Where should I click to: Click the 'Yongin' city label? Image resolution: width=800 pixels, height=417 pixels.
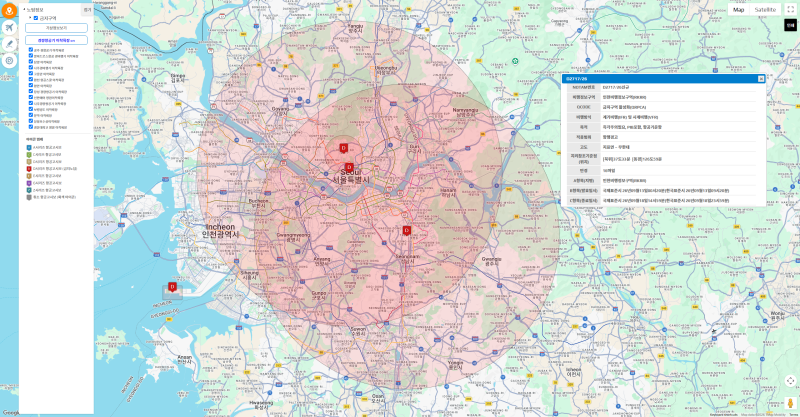[x=455, y=363]
